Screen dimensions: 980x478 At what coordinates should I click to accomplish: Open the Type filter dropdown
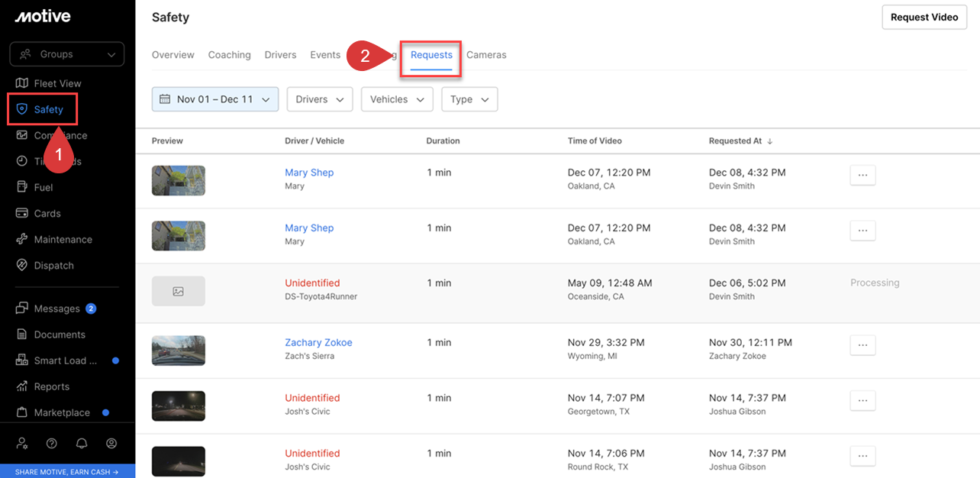(469, 99)
